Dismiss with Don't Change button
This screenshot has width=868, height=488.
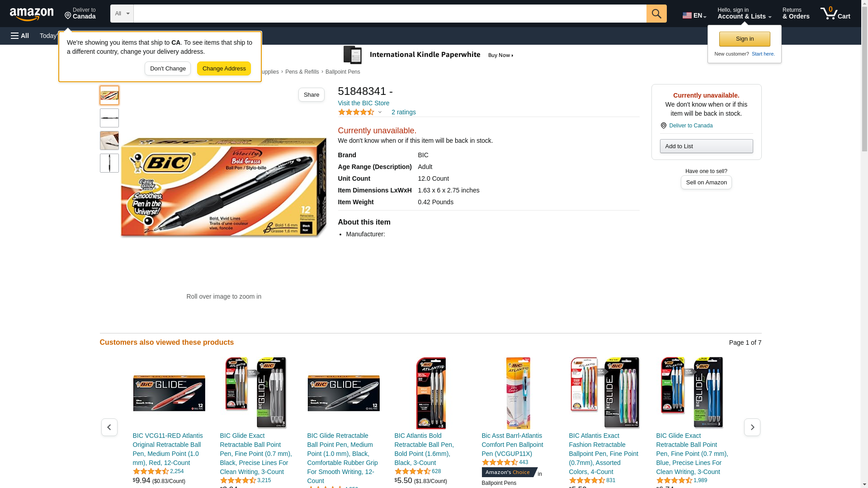(x=168, y=69)
